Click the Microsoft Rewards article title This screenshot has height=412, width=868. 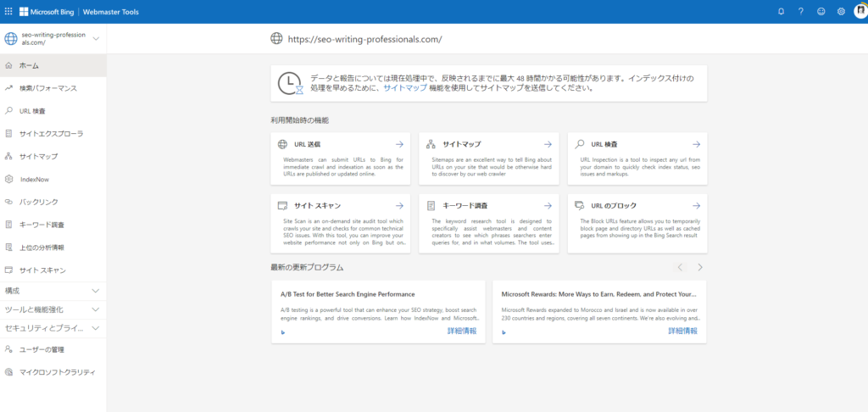599,294
